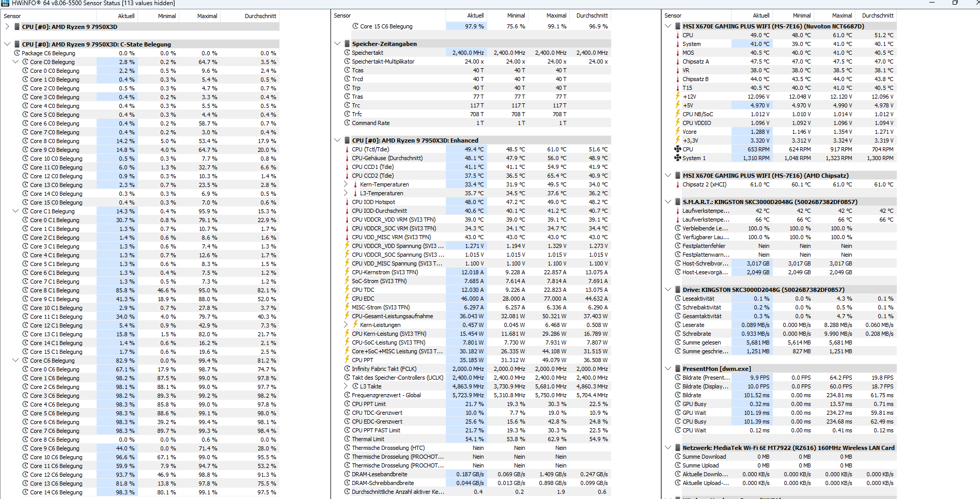
Task: Click the lightning icon of CPU PPT
Action: [x=347, y=360]
